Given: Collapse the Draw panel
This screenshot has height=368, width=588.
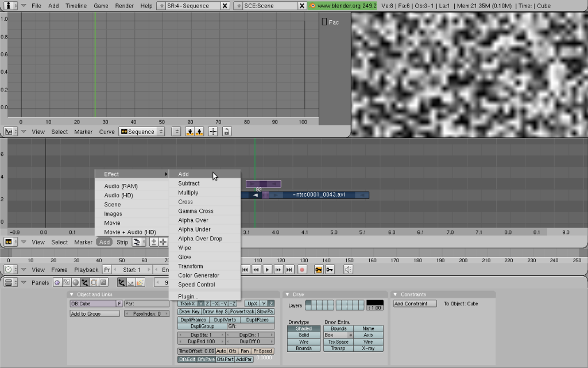Looking at the screenshot, I should 288,294.
